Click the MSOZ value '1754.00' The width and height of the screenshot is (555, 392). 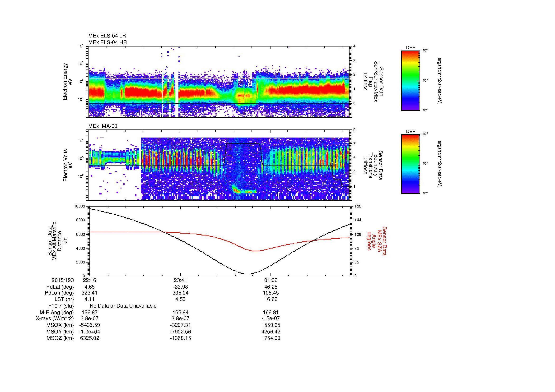[271, 338]
